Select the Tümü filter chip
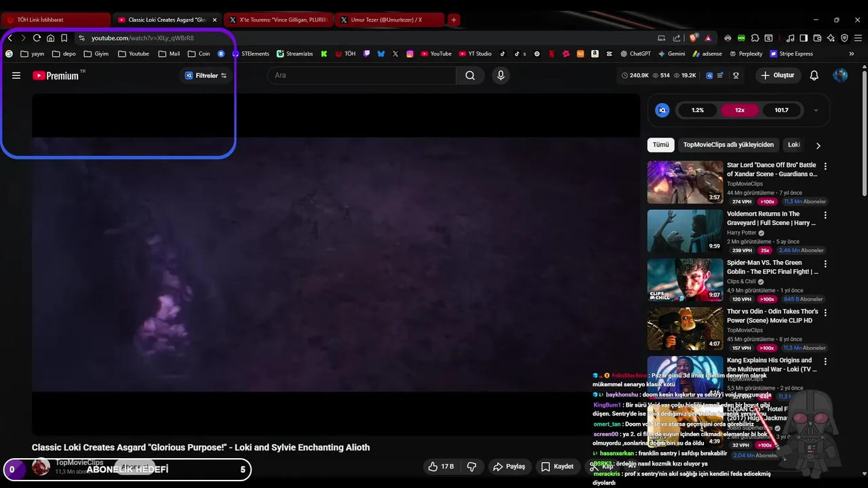This screenshot has height=488, width=868. pyautogui.click(x=660, y=145)
